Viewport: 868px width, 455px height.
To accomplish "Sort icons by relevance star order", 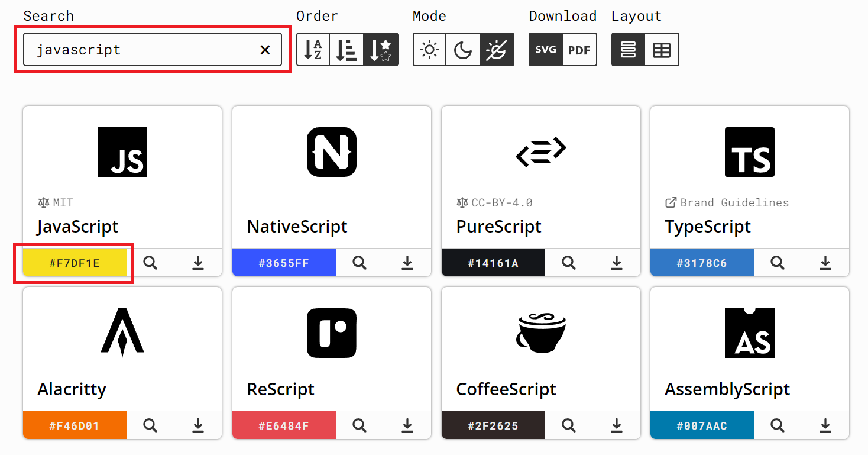I will click(x=381, y=50).
